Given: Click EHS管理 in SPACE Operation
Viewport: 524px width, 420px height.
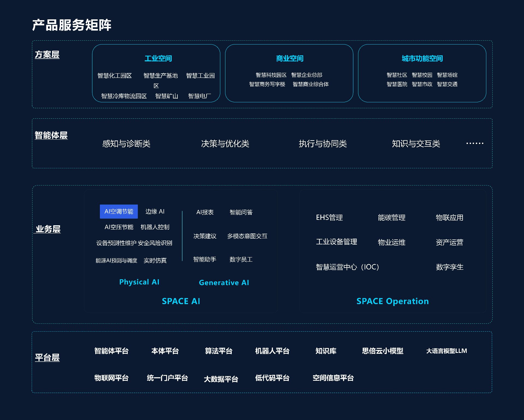Looking at the screenshot, I should pos(329,218).
